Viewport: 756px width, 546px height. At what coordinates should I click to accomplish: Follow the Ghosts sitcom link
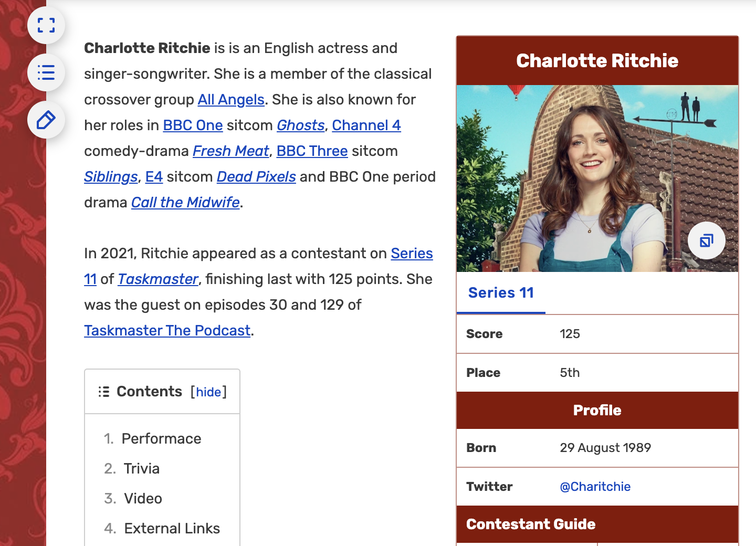tap(300, 125)
